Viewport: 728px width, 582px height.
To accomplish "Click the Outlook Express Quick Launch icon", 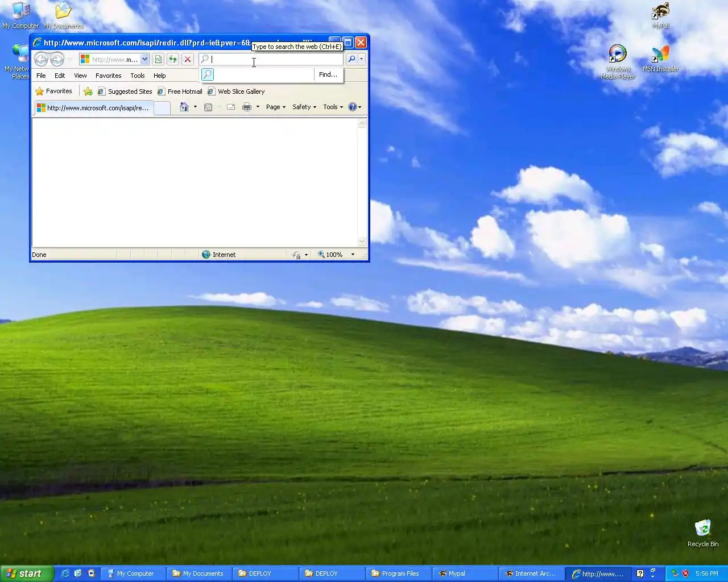I will 78,573.
